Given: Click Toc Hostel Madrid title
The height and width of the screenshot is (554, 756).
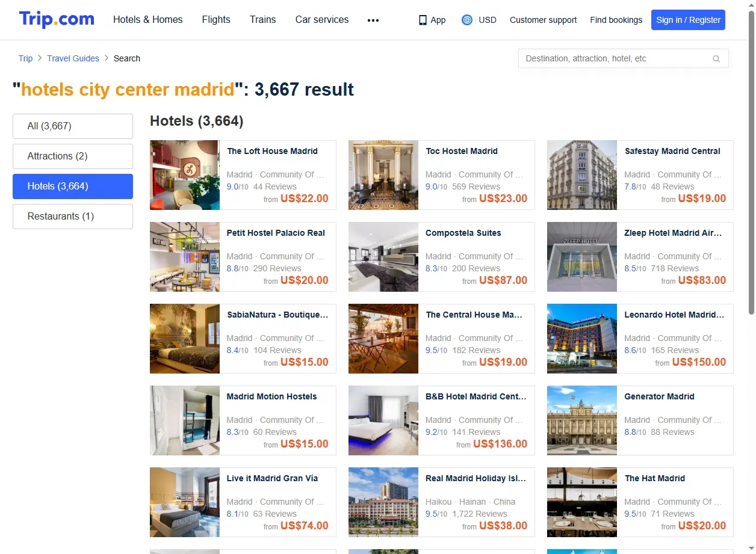Looking at the screenshot, I should click(462, 151).
